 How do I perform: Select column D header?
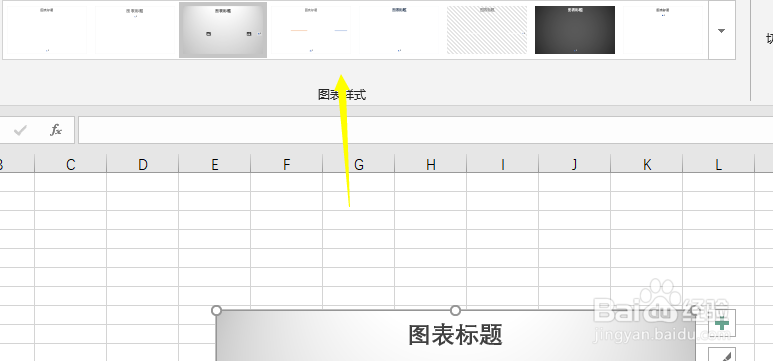click(x=142, y=164)
